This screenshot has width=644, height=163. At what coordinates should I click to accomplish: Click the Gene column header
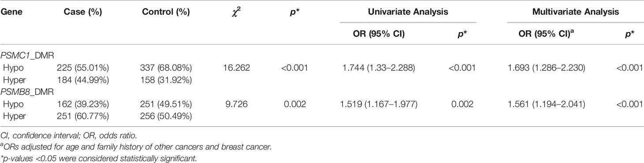pos(11,12)
